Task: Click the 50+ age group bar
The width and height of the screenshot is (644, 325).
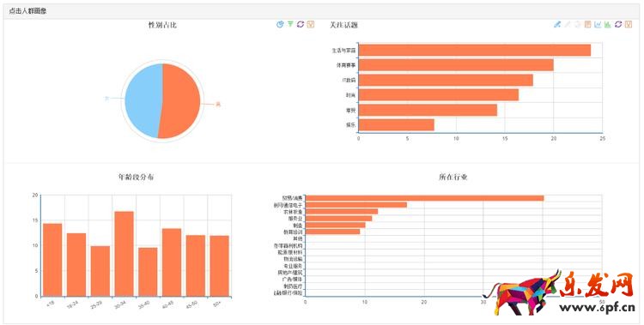Action: click(219, 266)
